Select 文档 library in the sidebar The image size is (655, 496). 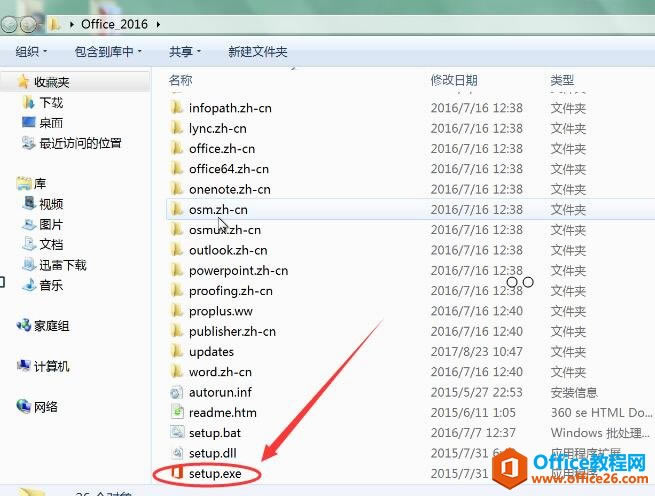click(x=51, y=244)
